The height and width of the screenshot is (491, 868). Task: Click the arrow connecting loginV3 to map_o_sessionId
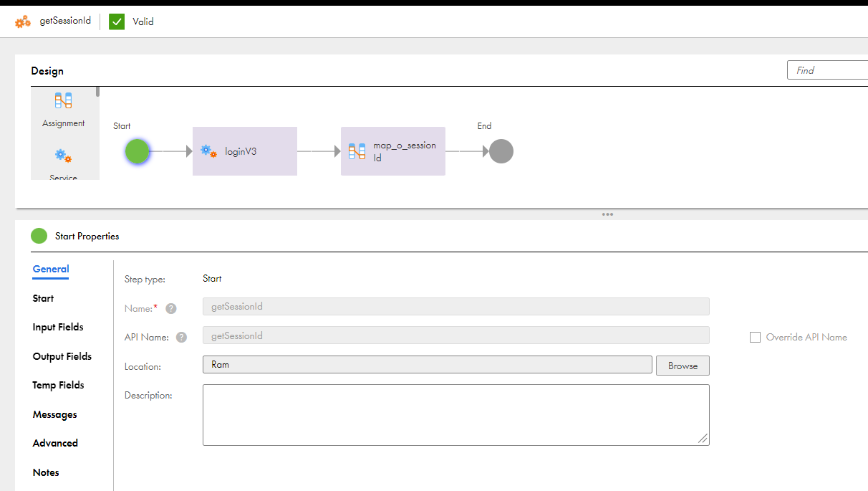tap(319, 151)
